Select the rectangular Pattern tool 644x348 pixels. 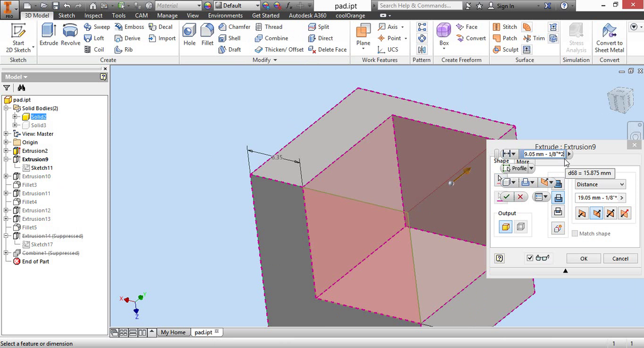(x=422, y=27)
